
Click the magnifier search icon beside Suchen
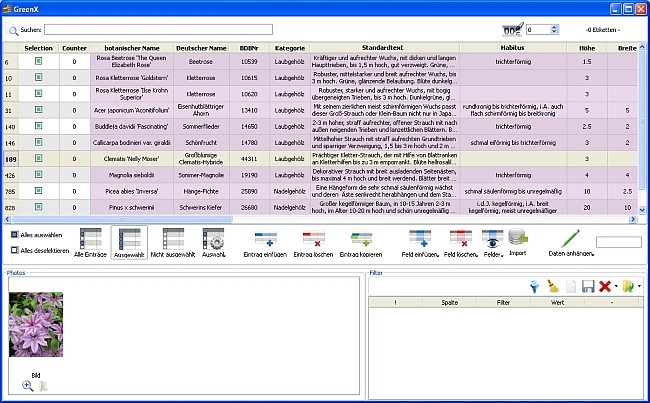tap(13, 30)
